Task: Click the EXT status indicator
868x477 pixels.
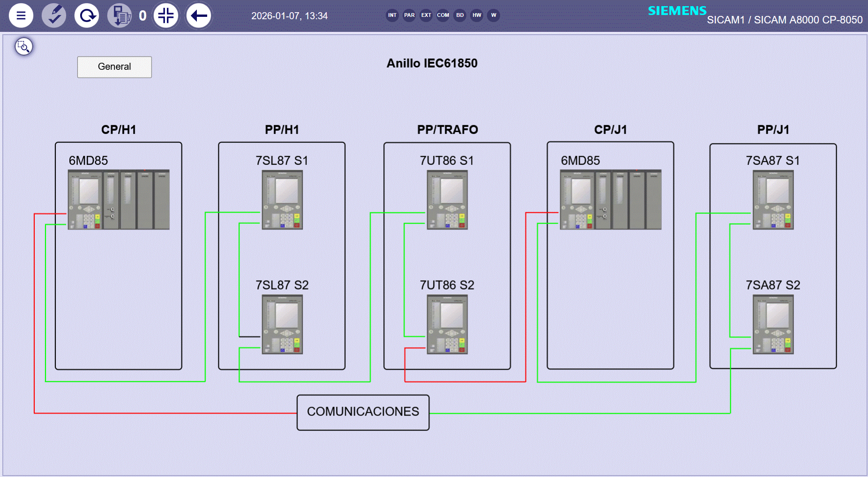Action: [426, 15]
